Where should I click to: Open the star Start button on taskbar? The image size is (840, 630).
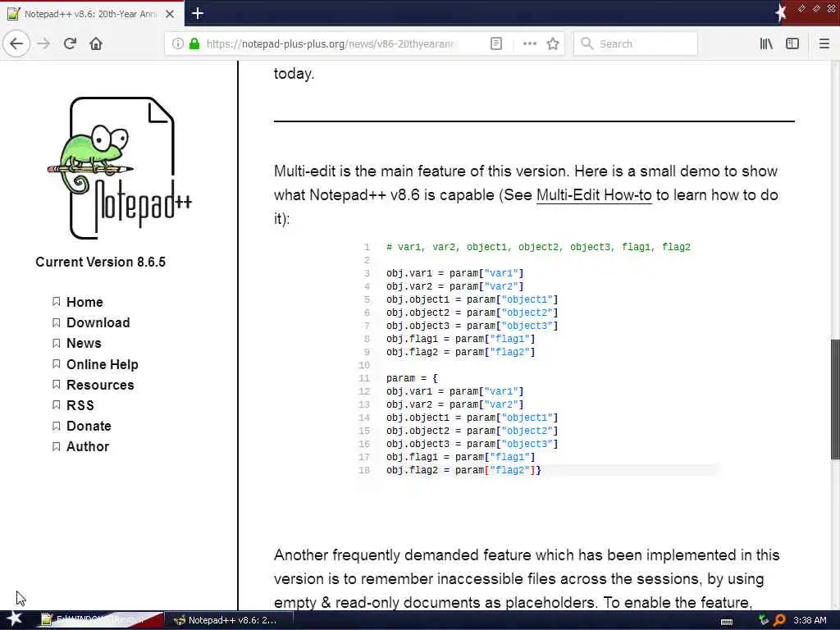click(x=15, y=619)
